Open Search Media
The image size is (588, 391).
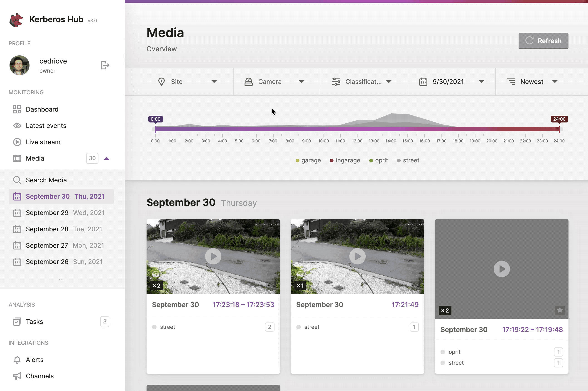tap(46, 180)
